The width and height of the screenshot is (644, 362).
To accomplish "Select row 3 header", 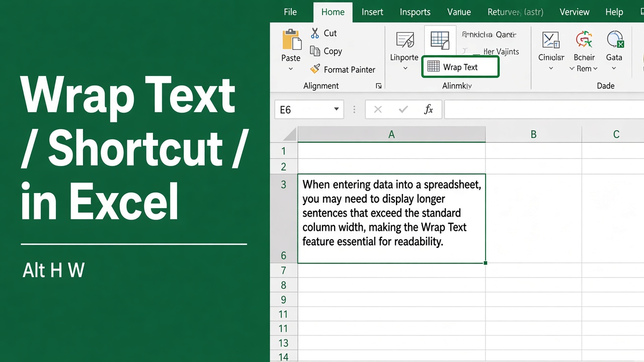I will pos(284,185).
